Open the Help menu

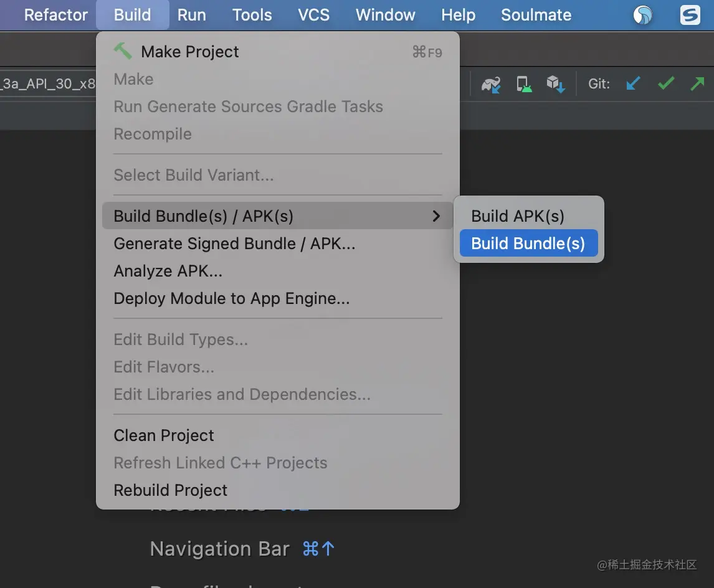[x=458, y=15]
